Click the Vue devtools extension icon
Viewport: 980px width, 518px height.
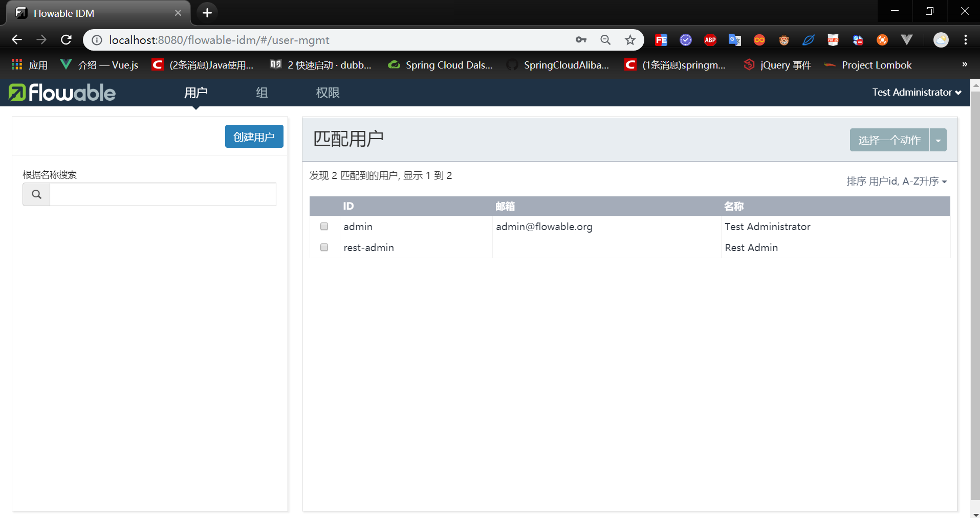pyautogui.click(x=907, y=40)
